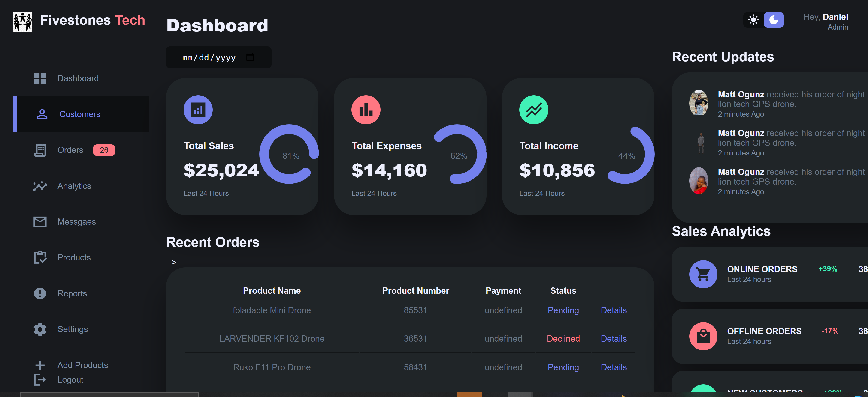Screen dimensions: 868x397
Task: Switch to light mode sun toggle
Action: 753,20
